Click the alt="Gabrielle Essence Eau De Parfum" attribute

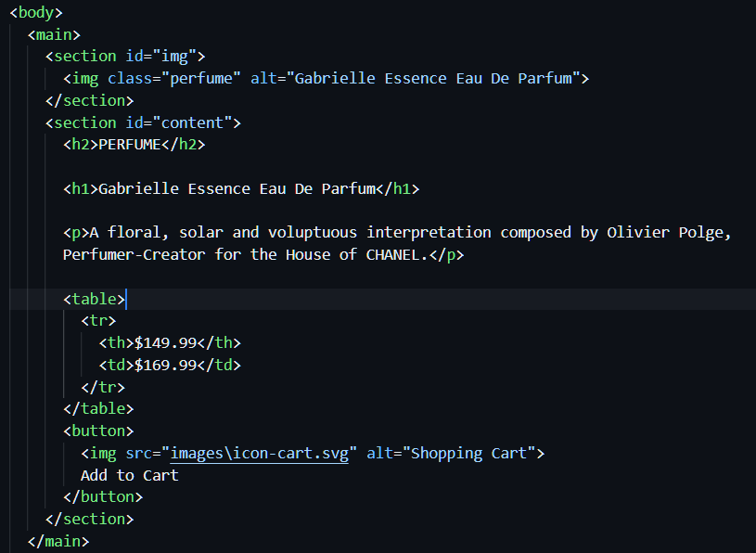click(x=416, y=79)
